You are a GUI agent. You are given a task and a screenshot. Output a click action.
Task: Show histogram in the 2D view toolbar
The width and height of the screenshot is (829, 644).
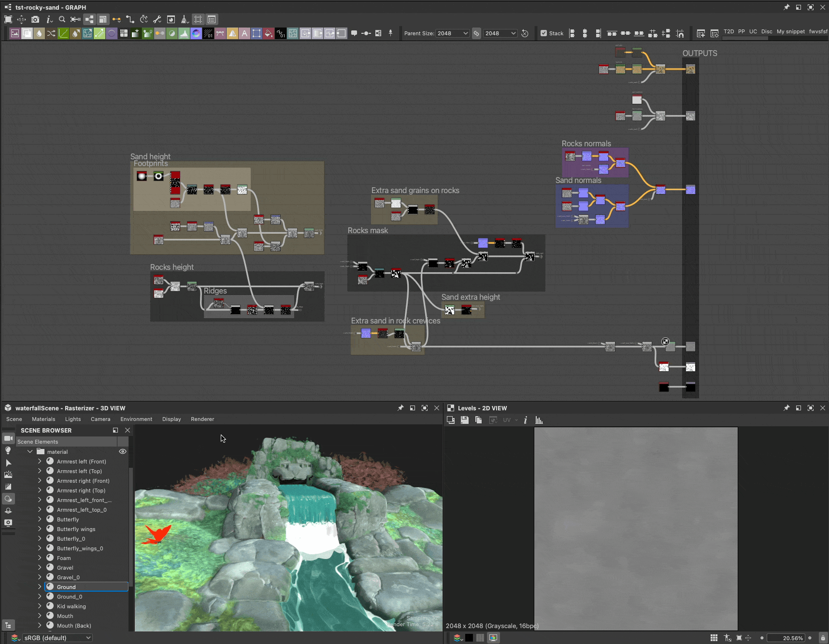click(539, 420)
